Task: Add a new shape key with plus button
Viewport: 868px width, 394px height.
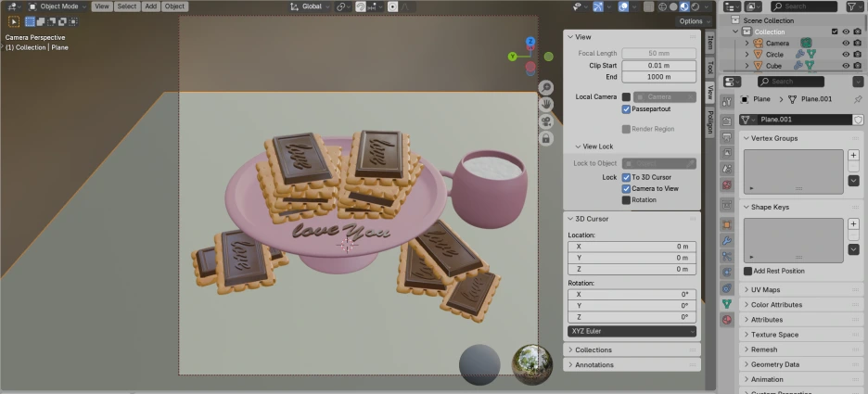Action: coord(853,224)
